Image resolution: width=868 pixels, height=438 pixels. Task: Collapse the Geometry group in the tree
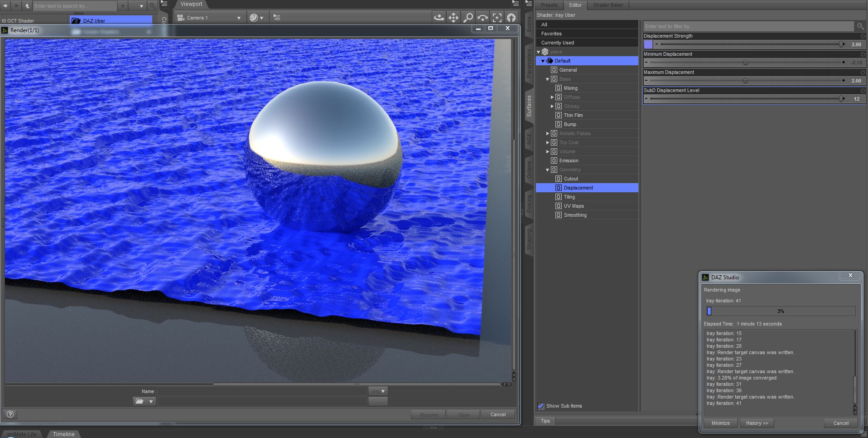(x=547, y=170)
